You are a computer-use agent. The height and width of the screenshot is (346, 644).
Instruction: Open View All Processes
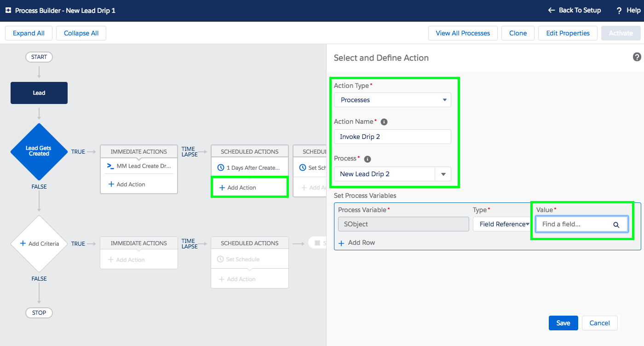[x=463, y=33]
